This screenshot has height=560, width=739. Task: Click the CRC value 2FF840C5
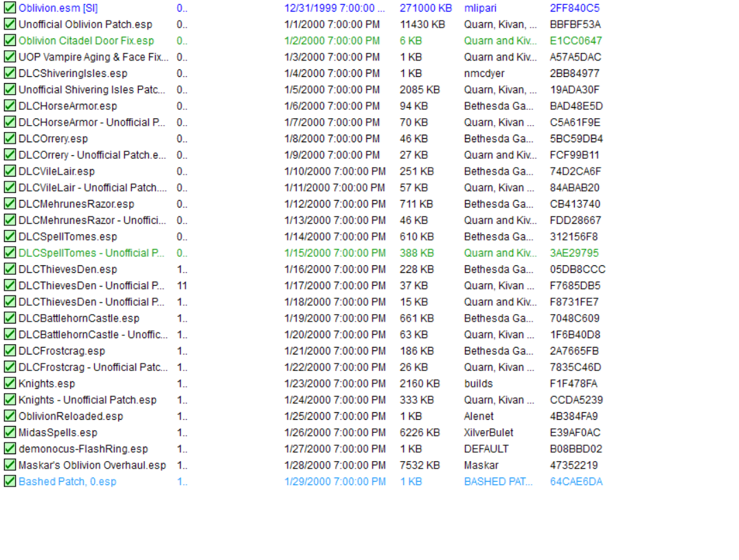coord(575,8)
